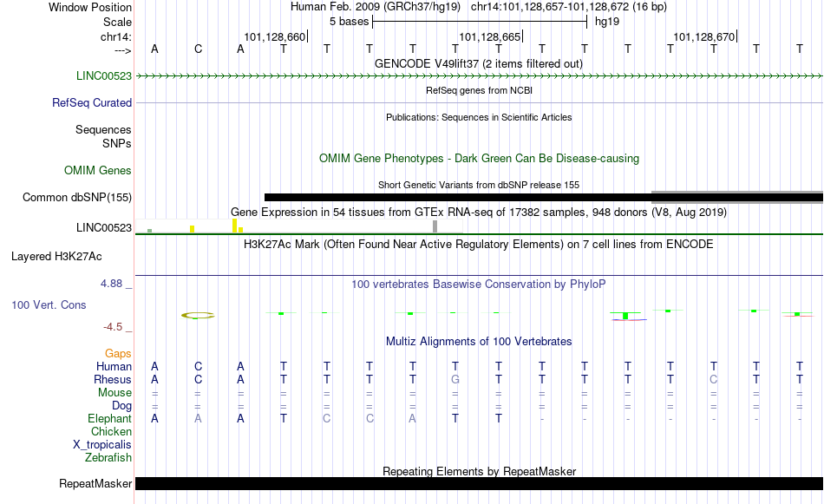
Task: Click the Common dbSNP(155) track label
Action: pos(77,197)
